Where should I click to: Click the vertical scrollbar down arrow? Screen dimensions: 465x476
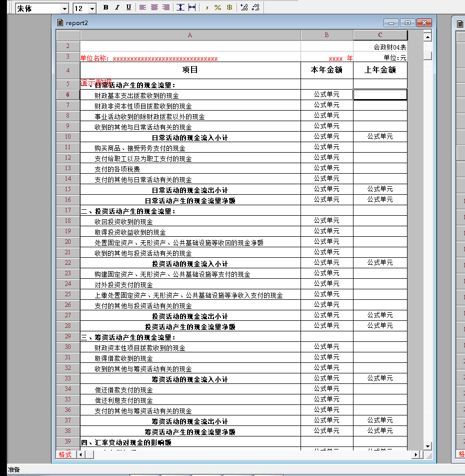pos(427,446)
